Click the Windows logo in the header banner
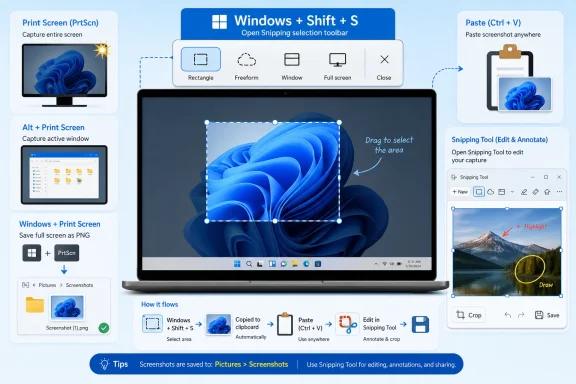 click(x=219, y=22)
